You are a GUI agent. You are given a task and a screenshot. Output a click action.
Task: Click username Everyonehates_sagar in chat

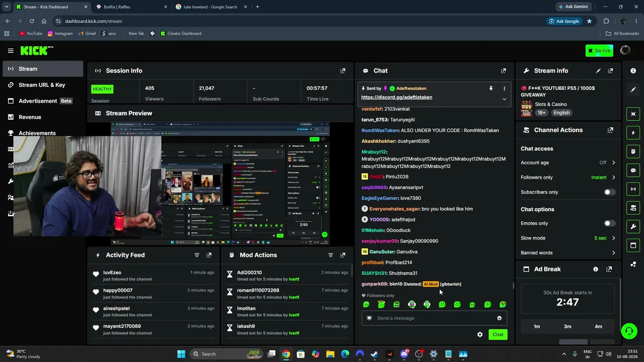[394, 209]
